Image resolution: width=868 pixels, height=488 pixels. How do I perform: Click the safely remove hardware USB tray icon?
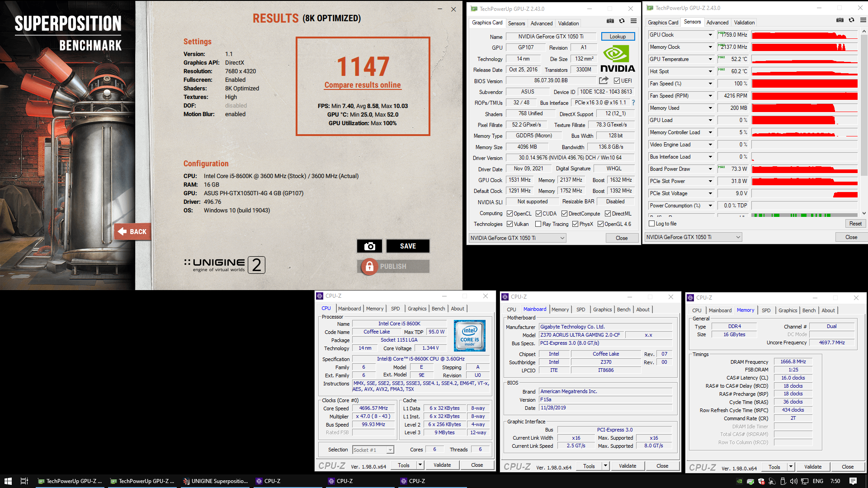tap(783, 481)
